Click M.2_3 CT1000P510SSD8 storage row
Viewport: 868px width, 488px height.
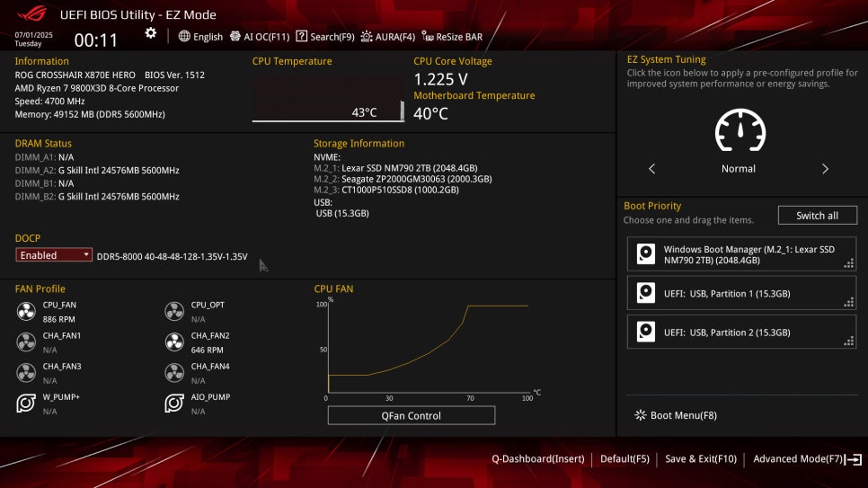pyautogui.click(x=385, y=190)
